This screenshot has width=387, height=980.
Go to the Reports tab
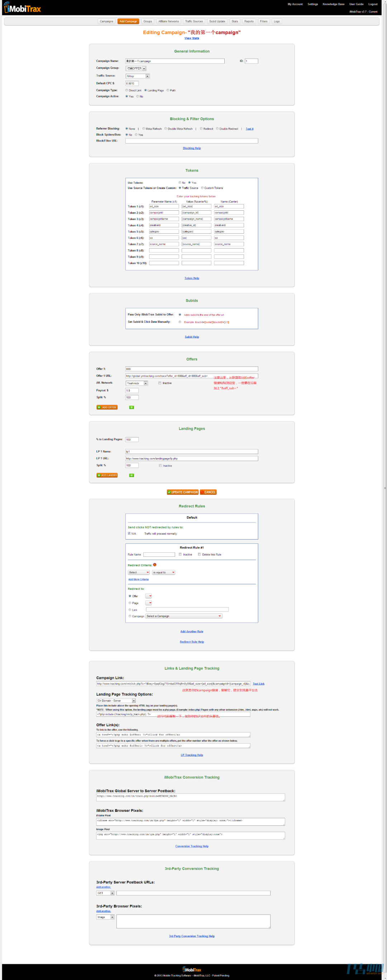(249, 21)
